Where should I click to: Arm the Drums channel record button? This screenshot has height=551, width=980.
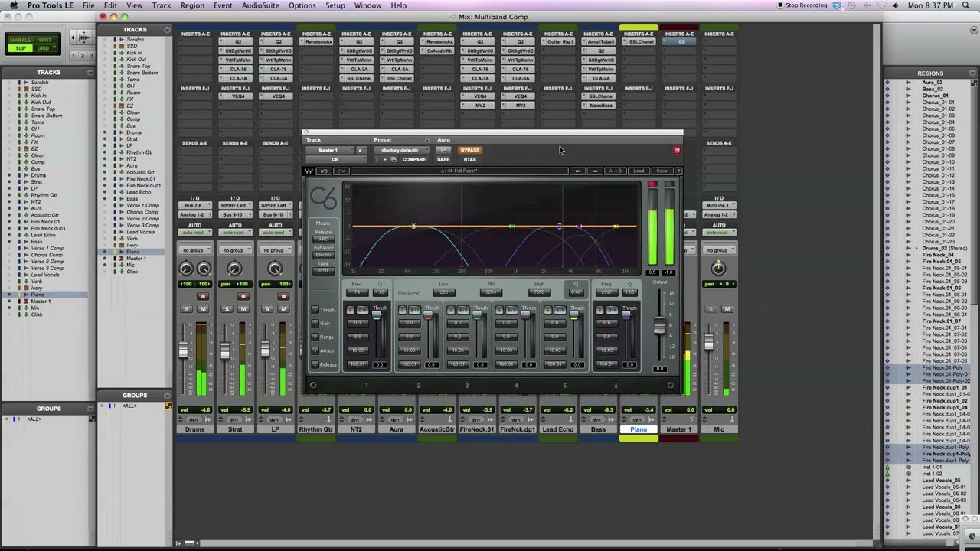point(202,296)
